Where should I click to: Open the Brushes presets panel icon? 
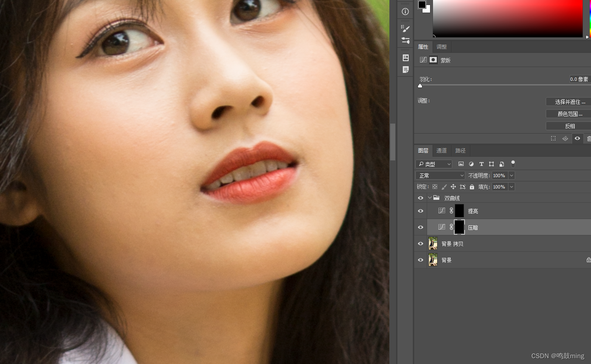click(x=405, y=41)
